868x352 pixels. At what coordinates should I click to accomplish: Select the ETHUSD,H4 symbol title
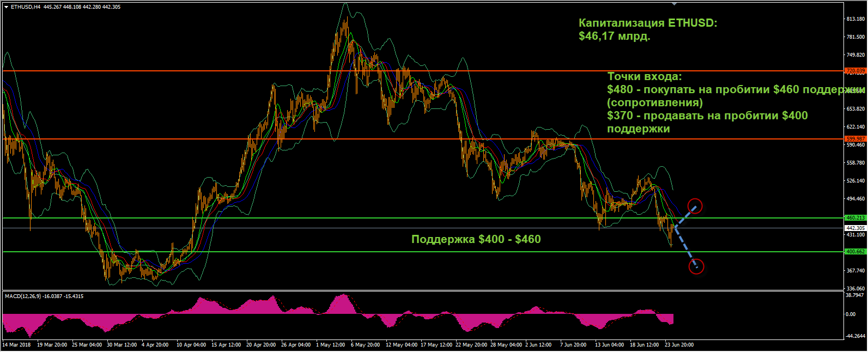click(x=26, y=7)
